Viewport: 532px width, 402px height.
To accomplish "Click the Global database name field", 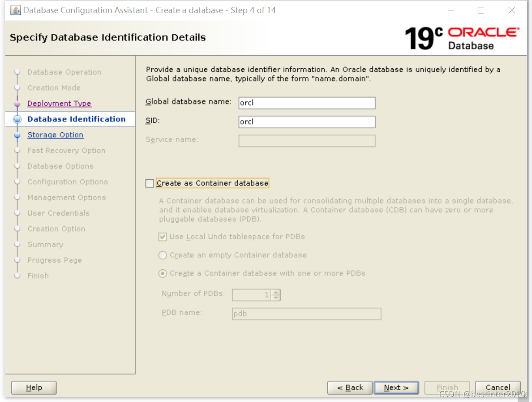I will [x=307, y=103].
